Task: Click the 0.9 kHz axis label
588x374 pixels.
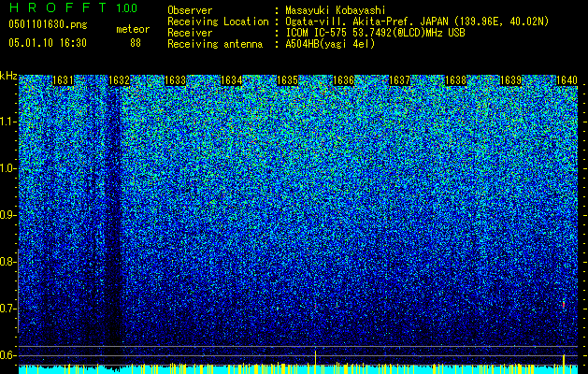Action: coord(8,215)
